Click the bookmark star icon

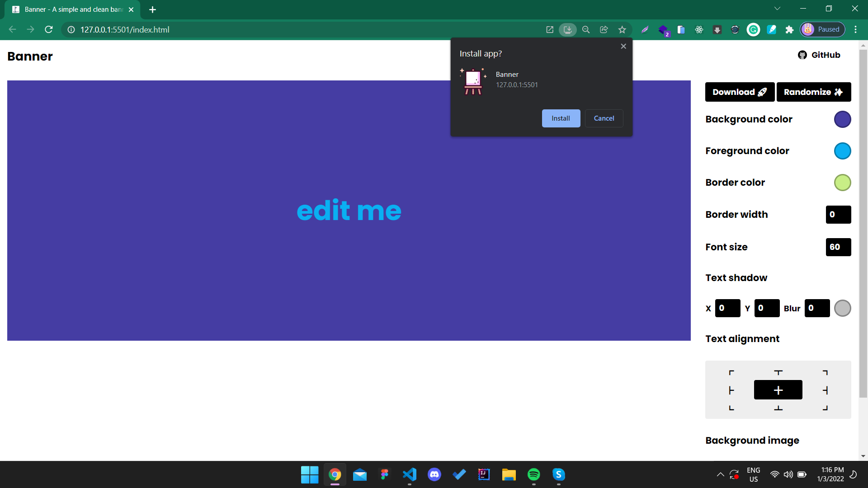(622, 30)
